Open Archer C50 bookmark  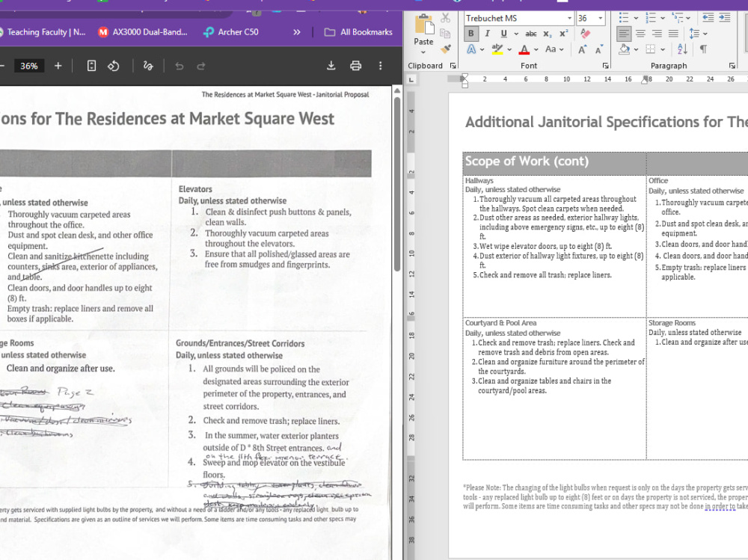click(231, 32)
